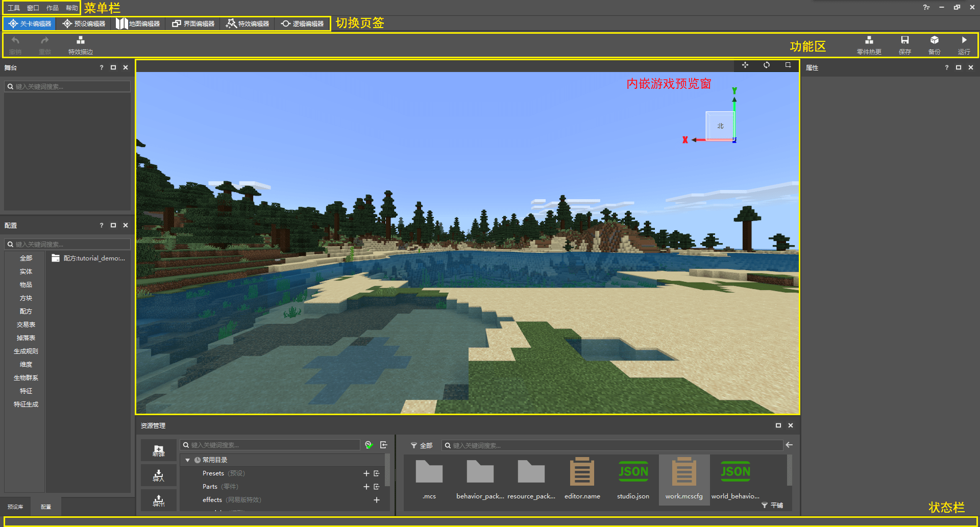980x527 pixels.
Task: Select the move gizmo in preview toolbar
Action: 745,65
